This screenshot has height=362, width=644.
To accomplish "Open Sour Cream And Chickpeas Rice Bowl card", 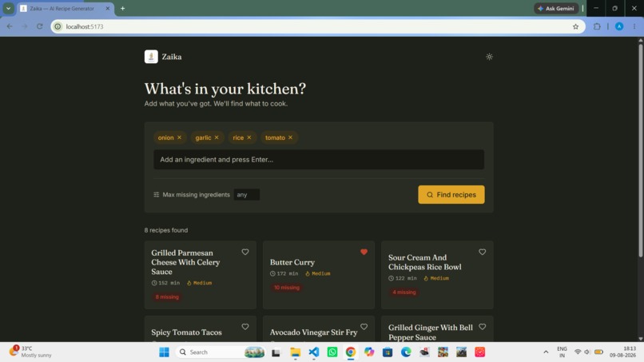I will pyautogui.click(x=437, y=275).
